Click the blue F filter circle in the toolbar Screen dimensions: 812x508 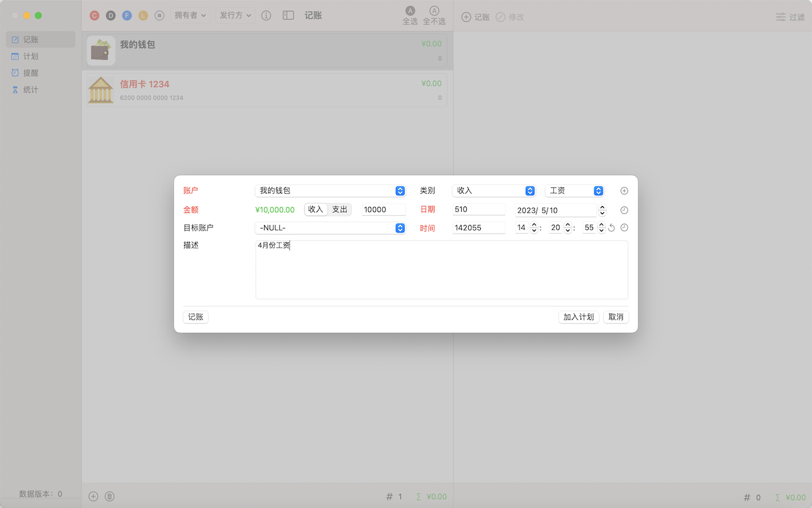click(x=127, y=15)
